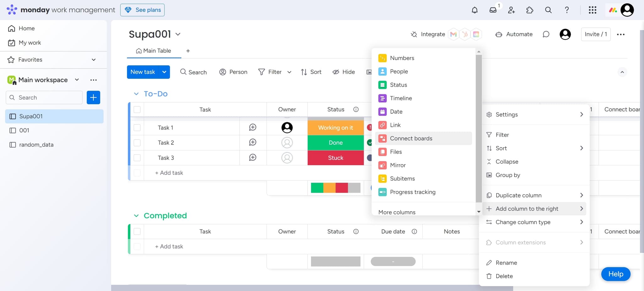The width and height of the screenshot is (644, 291).
Task: Select all tasks in the To-Do group
Action: (x=137, y=109)
